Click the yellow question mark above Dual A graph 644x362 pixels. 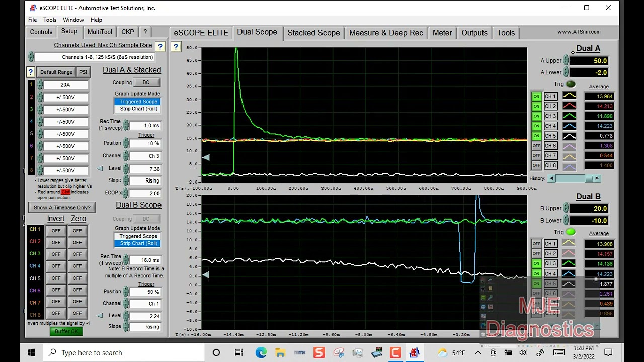(x=176, y=47)
